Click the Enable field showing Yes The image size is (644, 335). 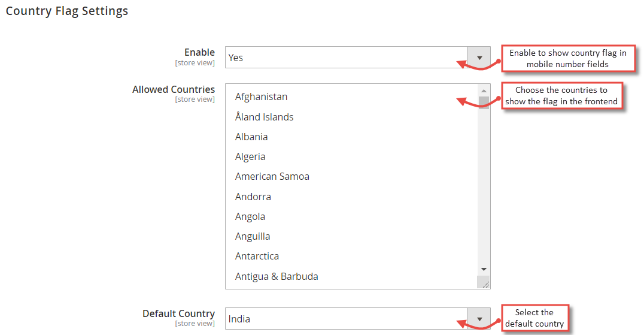click(x=358, y=58)
